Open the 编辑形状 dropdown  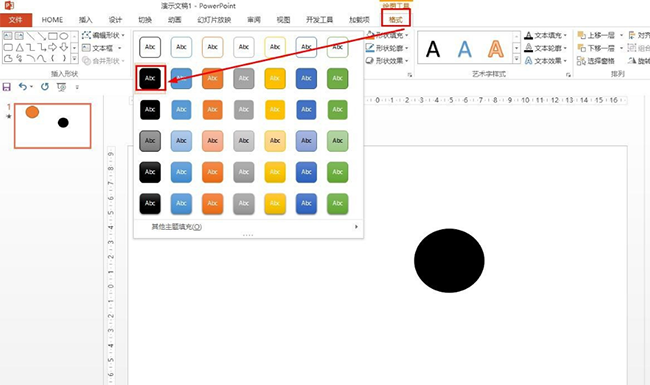click(103, 35)
